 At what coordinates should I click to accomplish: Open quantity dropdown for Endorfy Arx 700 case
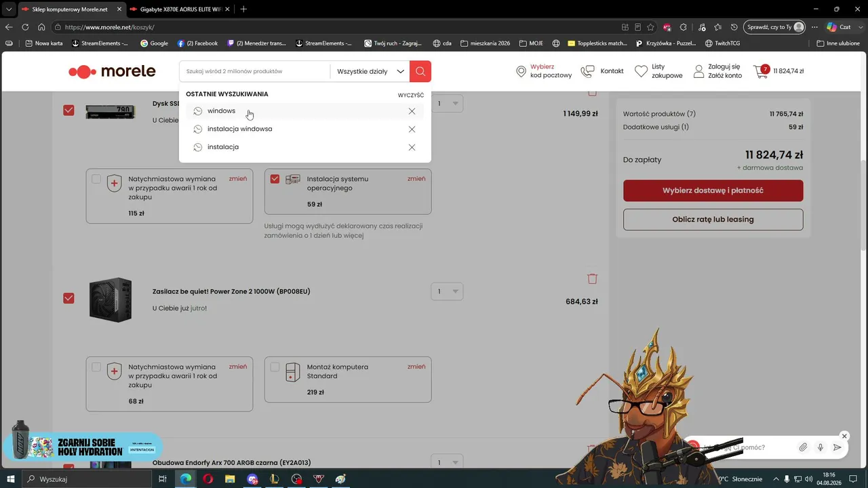447,462
